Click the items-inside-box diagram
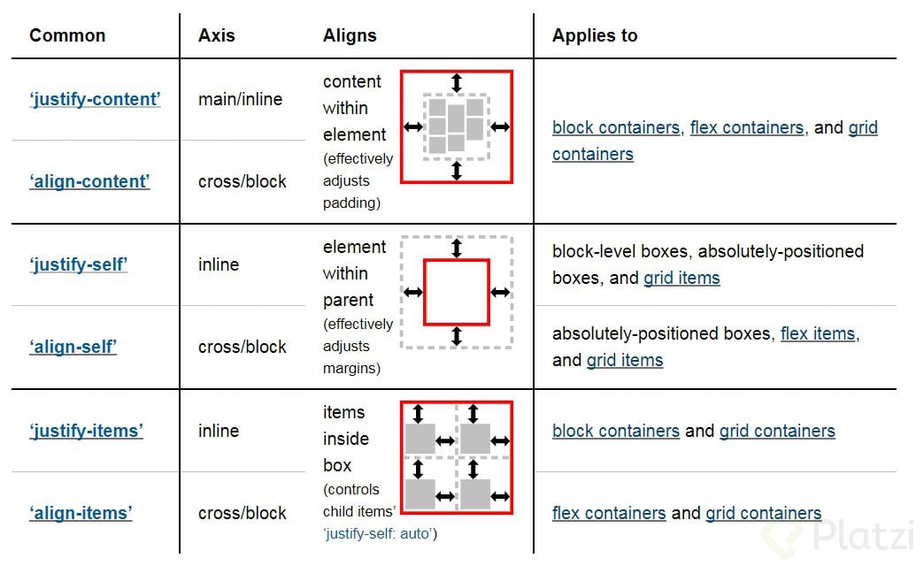The width and height of the screenshot is (924, 566). (457, 457)
